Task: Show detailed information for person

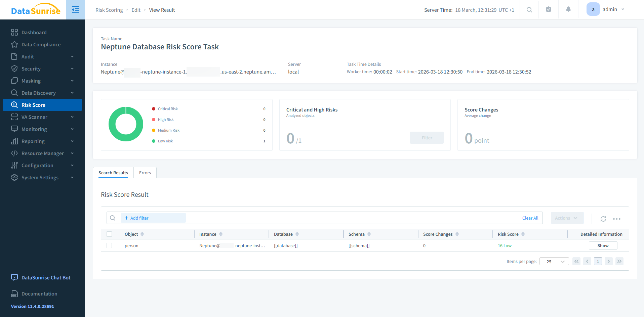Action: (x=603, y=245)
